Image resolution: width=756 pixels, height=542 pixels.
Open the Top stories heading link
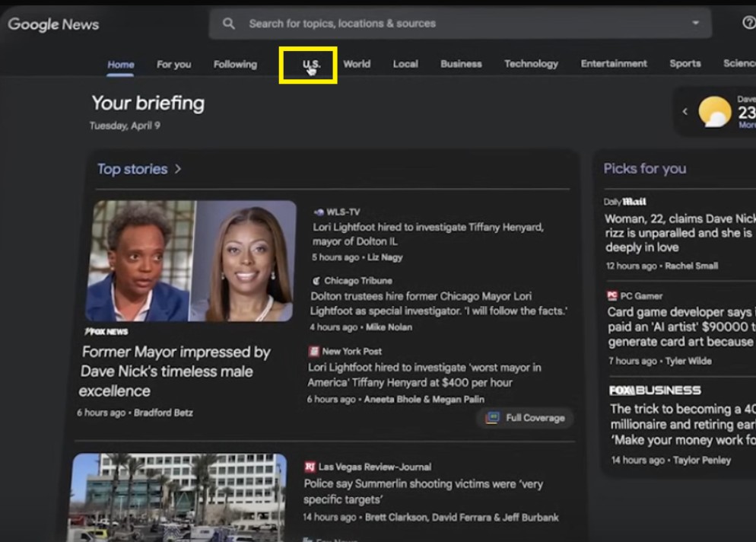click(132, 169)
